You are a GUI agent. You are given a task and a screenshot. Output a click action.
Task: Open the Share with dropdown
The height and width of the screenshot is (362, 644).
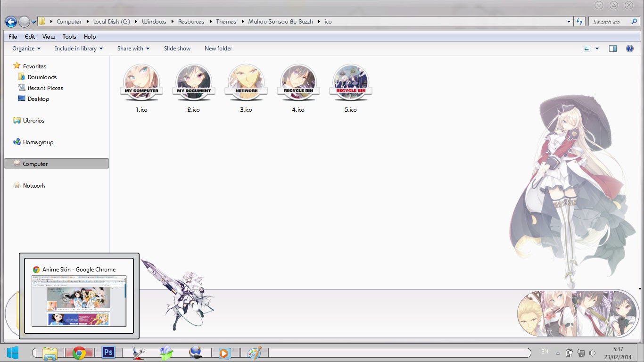(133, 49)
